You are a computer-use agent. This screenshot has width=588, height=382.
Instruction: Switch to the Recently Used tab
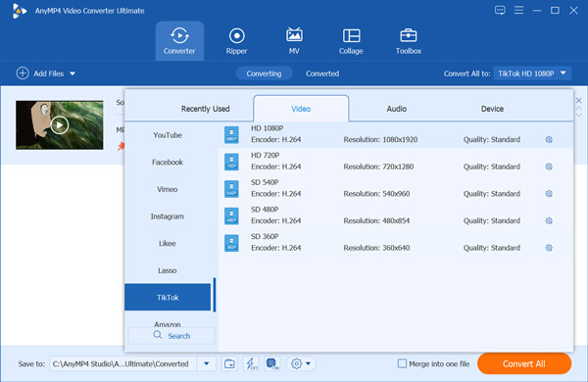coord(205,109)
